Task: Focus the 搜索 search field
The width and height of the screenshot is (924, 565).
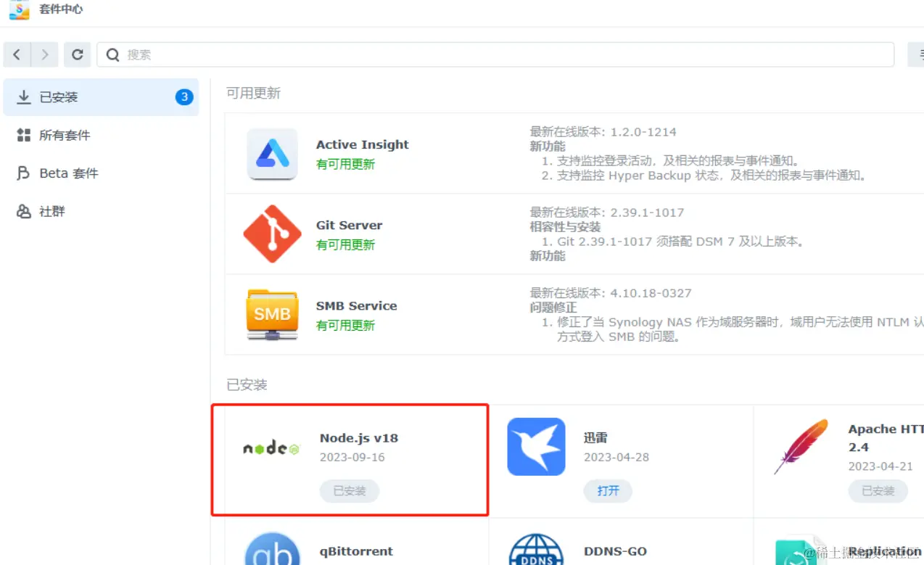Action: click(x=495, y=54)
